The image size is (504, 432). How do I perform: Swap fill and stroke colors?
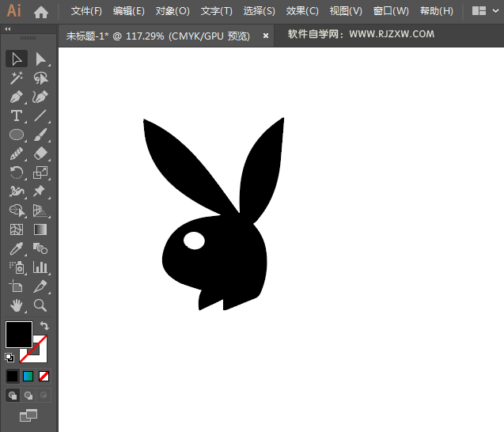click(x=45, y=325)
